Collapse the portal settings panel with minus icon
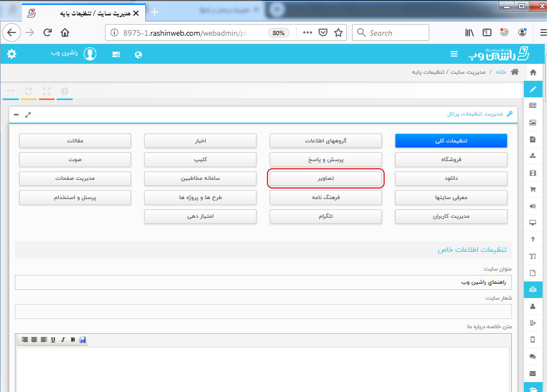Image resolution: width=547 pixels, height=392 pixels. point(16,114)
